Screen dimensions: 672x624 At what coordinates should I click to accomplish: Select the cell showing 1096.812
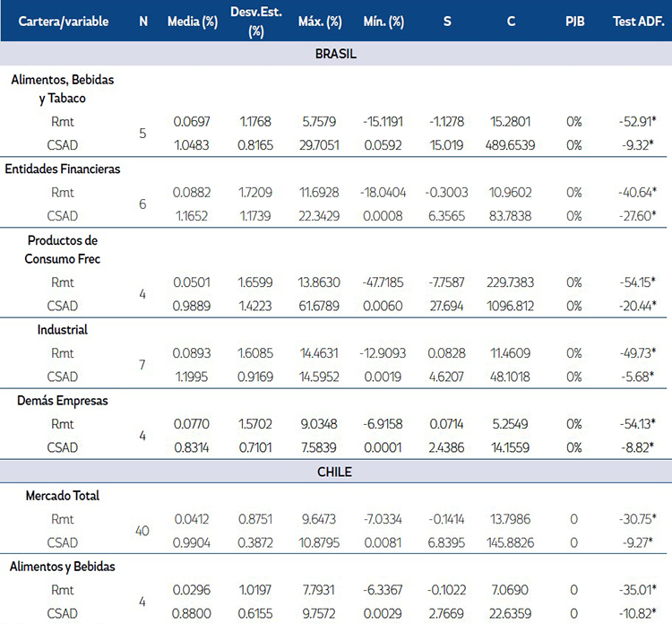coord(511,306)
